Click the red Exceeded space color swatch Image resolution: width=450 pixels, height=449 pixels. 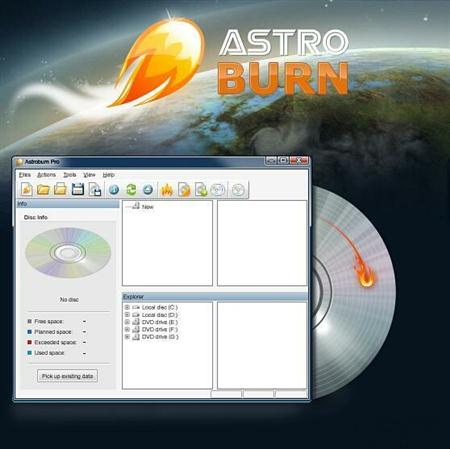tap(29, 342)
